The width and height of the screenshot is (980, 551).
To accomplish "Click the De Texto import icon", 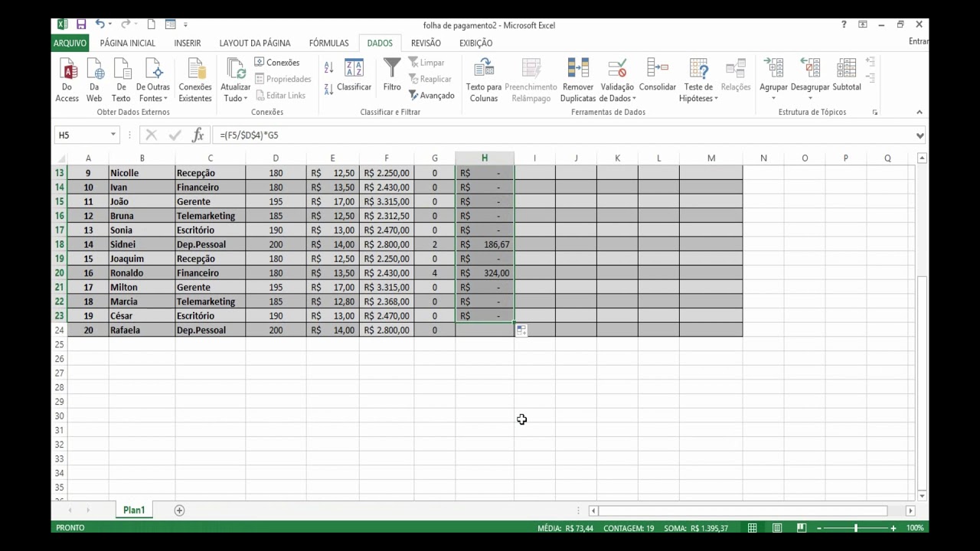I will (121, 80).
